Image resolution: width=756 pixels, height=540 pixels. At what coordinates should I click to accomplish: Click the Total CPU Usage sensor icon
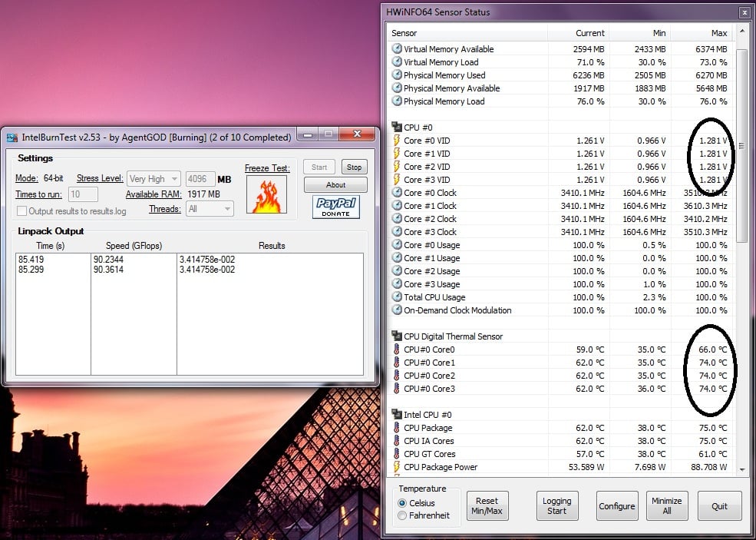coord(397,297)
